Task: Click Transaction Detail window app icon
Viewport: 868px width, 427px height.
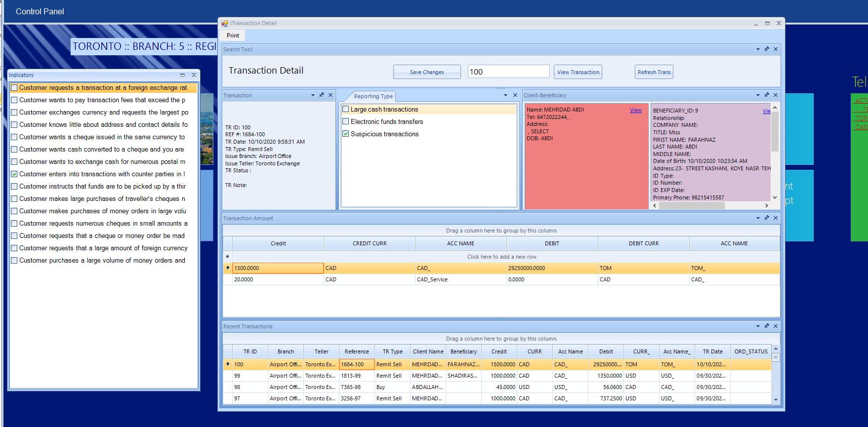Action: [x=225, y=23]
